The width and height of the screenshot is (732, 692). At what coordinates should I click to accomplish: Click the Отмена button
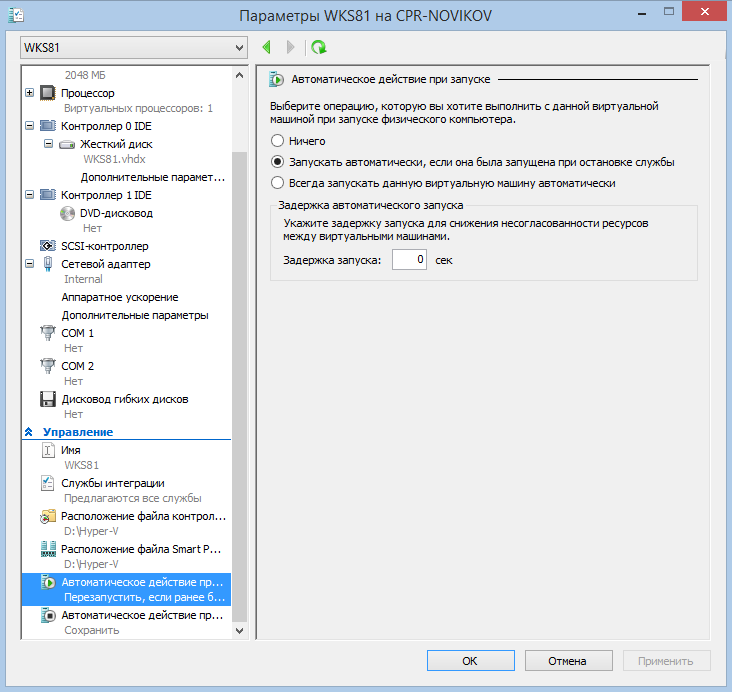(569, 661)
